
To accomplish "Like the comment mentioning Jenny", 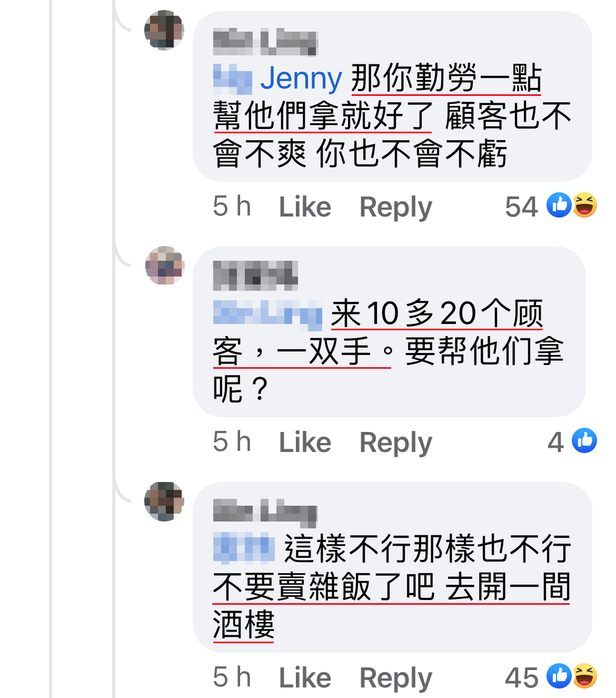I will click(305, 207).
